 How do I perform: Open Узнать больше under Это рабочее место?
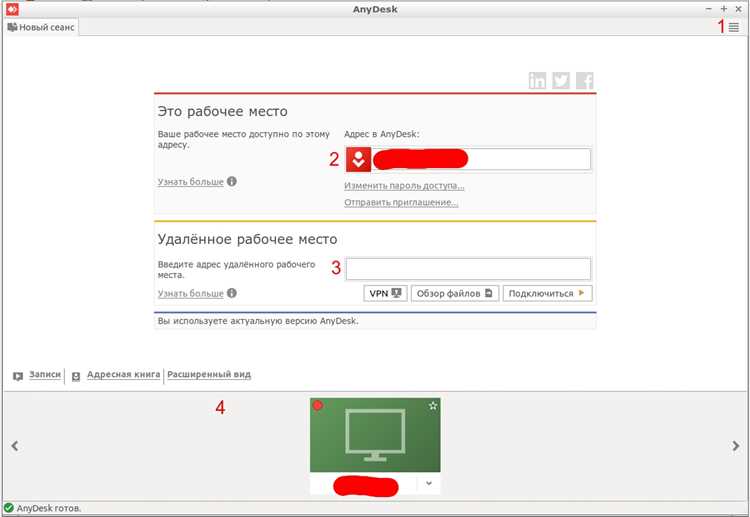190,182
